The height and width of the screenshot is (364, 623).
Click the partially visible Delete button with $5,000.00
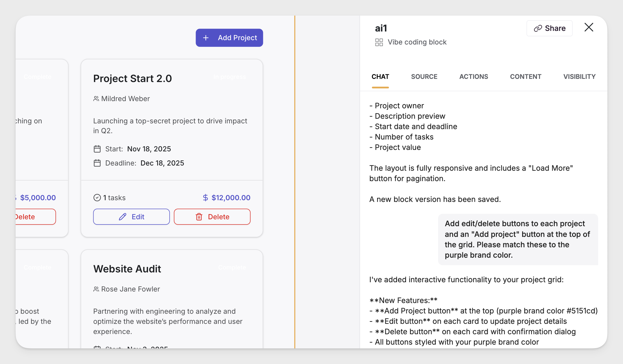click(x=35, y=217)
